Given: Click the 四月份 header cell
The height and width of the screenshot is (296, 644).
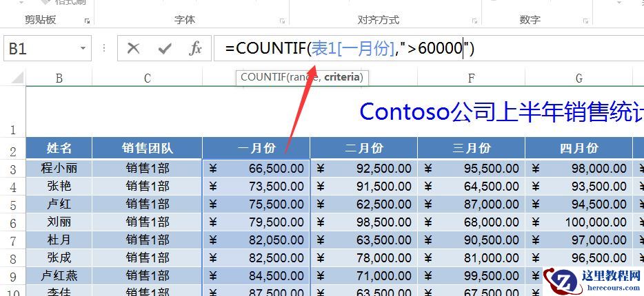Looking at the screenshot, I should pos(578,148).
